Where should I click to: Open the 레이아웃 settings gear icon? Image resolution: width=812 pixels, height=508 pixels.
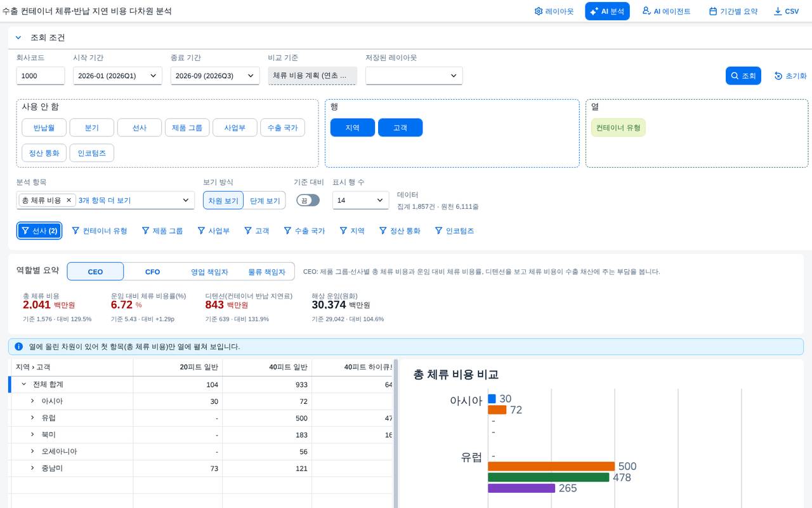point(539,11)
